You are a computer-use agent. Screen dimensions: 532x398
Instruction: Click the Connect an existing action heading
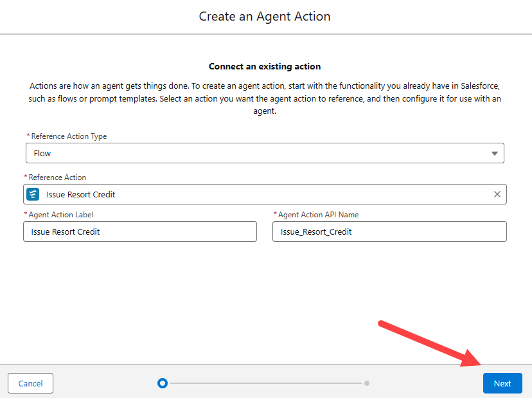[265, 66]
